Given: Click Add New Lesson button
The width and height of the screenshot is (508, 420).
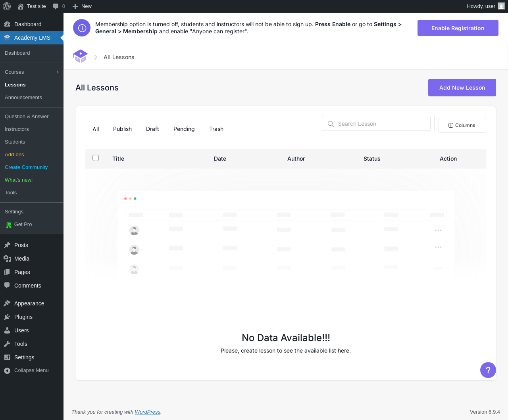Looking at the screenshot, I should click(x=462, y=88).
